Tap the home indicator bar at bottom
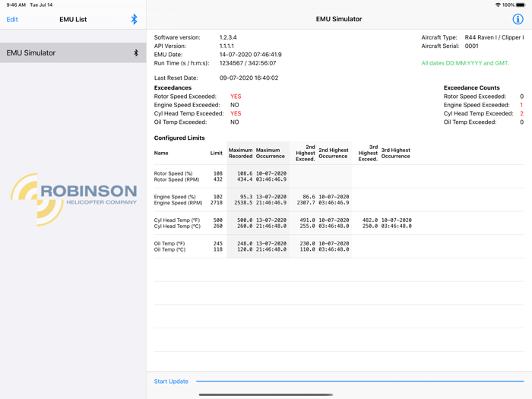Screen dimensions: 532x399 (x=266, y=394)
